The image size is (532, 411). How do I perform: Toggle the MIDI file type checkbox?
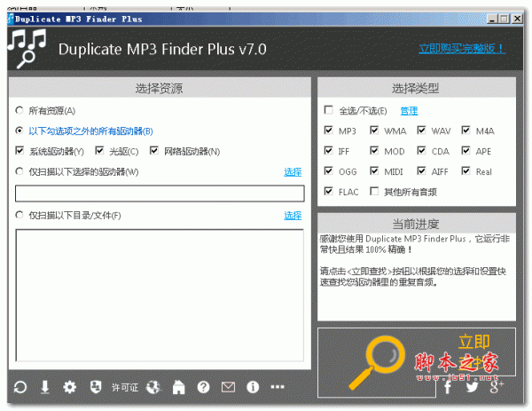click(374, 170)
